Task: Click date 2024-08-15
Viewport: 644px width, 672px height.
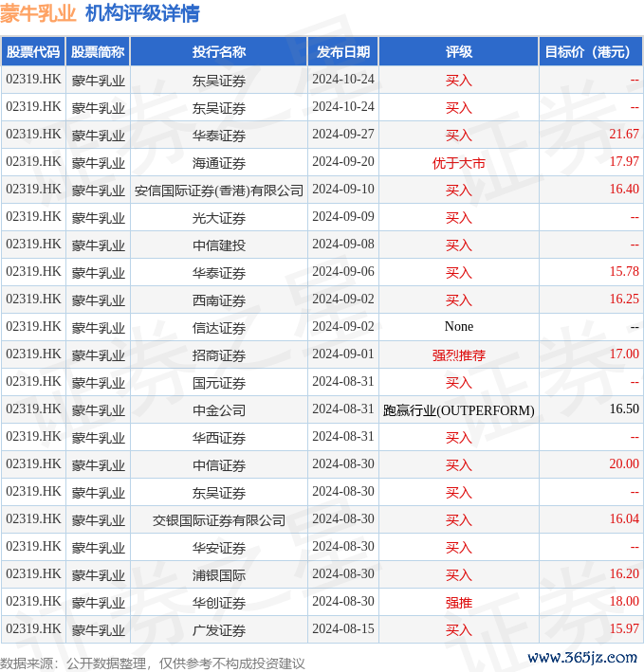Action: (x=343, y=628)
